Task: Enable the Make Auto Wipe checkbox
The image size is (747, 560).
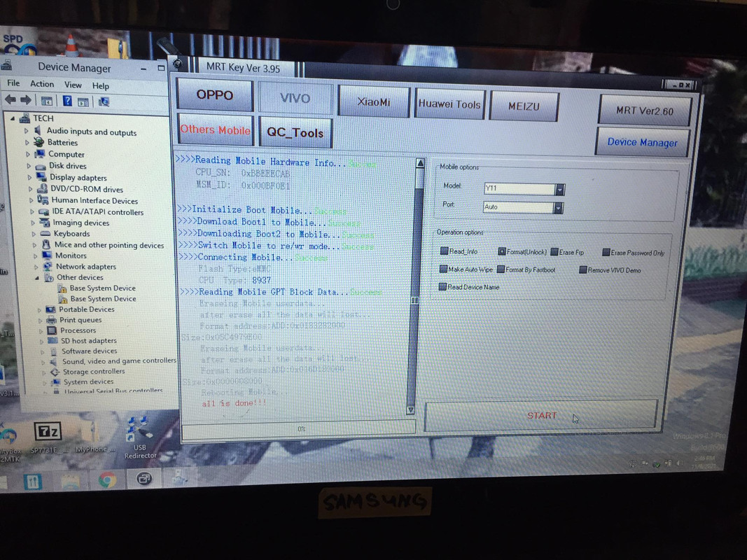Action: point(443,269)
